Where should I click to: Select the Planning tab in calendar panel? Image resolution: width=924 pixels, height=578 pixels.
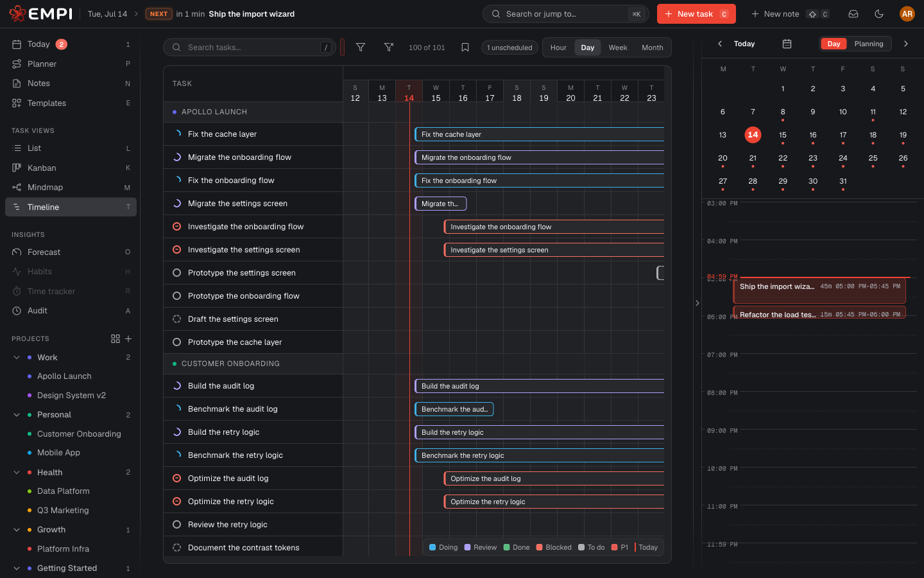869,44
